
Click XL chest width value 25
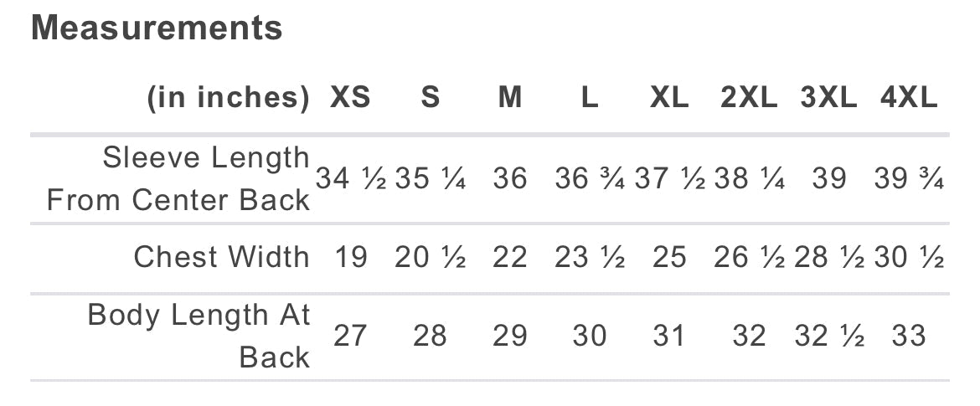click(x=669, y=258)
